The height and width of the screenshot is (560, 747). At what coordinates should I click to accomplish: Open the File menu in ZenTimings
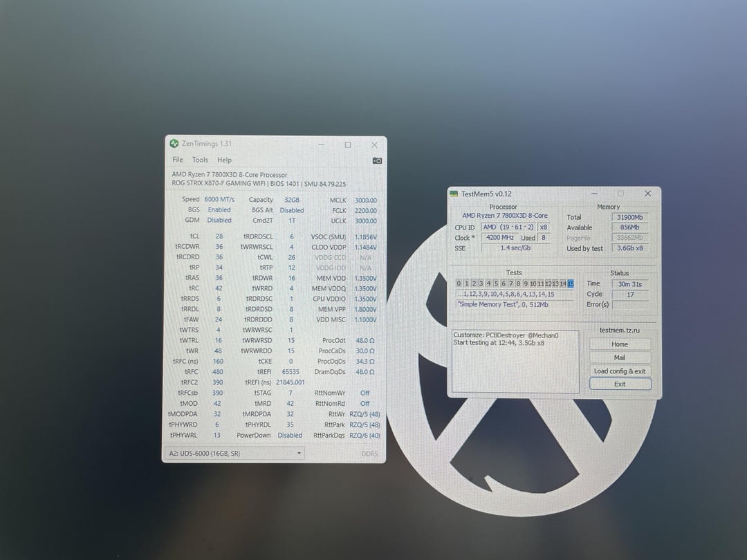tap(178, 160)
